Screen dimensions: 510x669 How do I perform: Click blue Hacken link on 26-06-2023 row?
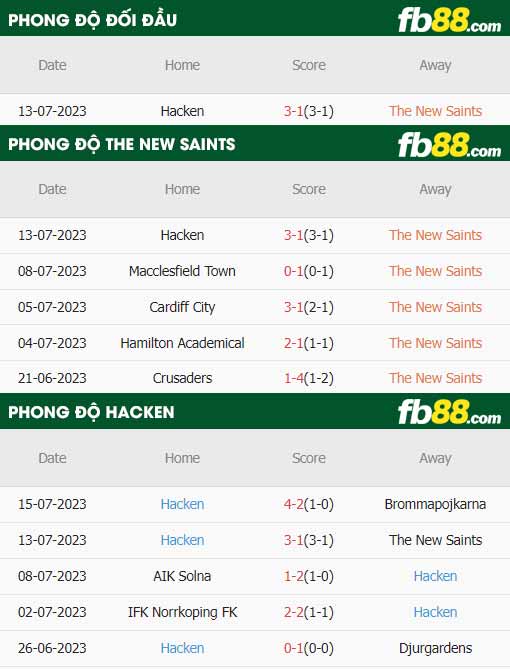pos(182,648)
